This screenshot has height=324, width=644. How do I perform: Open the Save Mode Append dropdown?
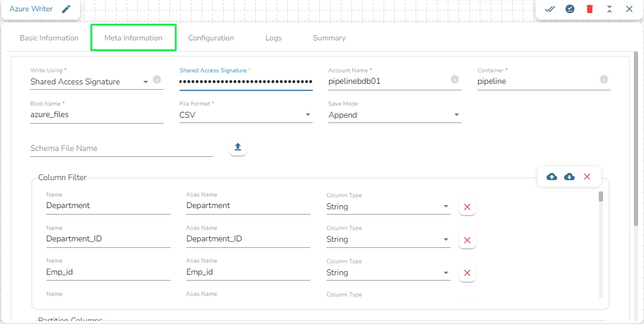click(456, 115)
